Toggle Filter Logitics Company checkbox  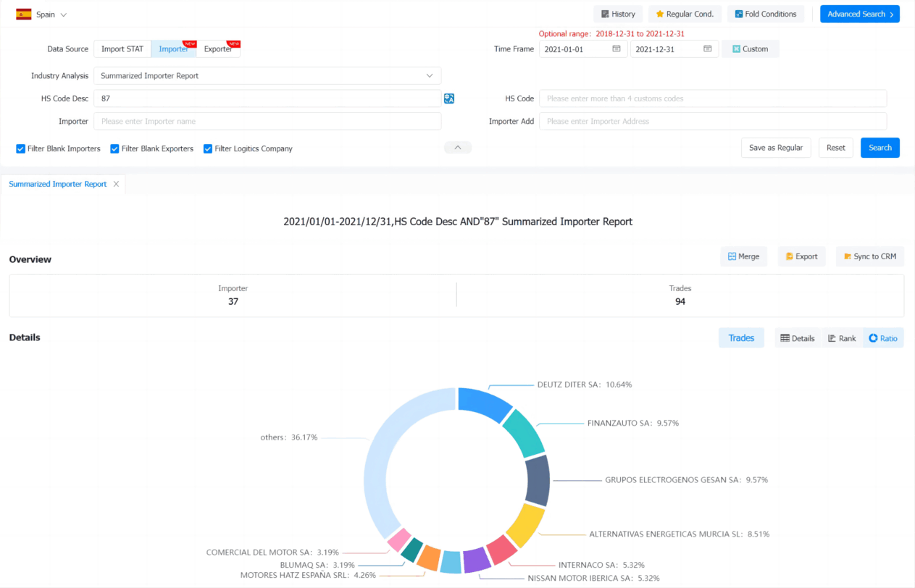(x=208, y=148)
